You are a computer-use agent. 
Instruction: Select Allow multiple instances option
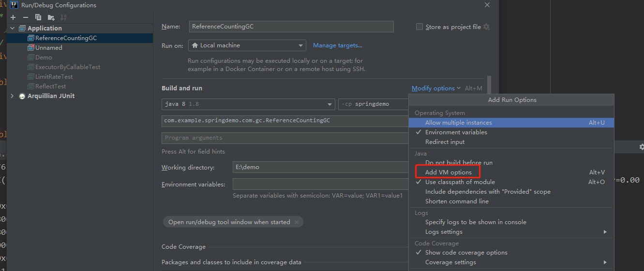511,123
